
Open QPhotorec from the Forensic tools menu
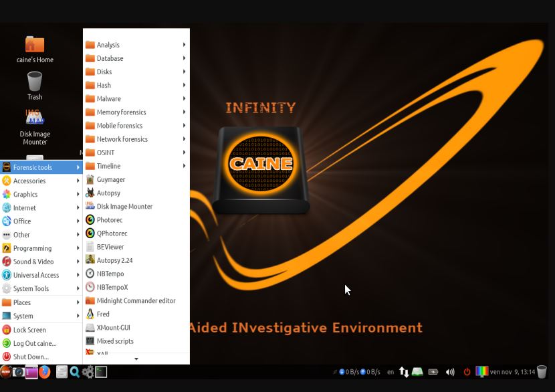click(x=136, y=233)
